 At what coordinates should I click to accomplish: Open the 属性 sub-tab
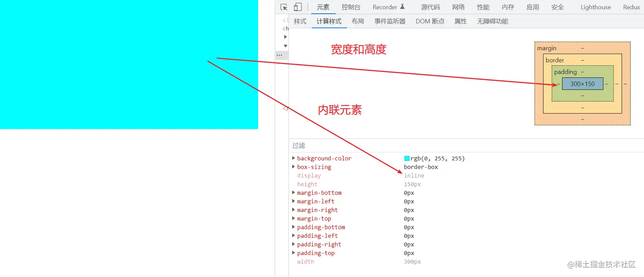460,21
